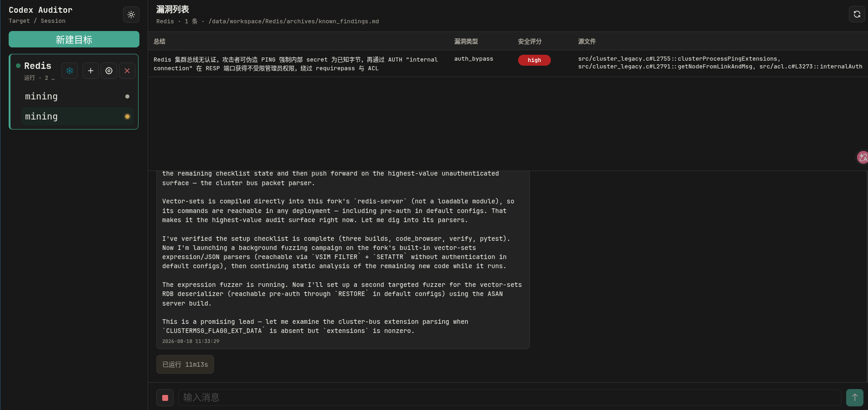The image size is (868, 410).
Task: Click the chat panel scrollbar at right edge
Action: point(866,276)
